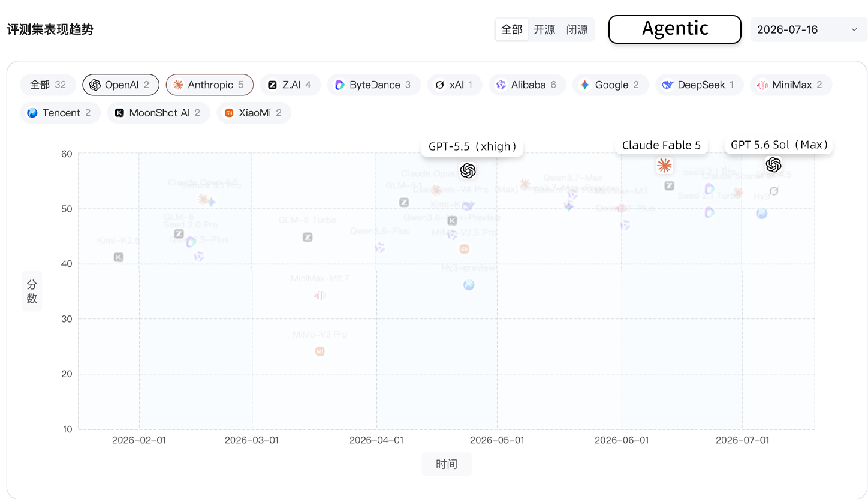
Task: Toggle the OpenAI vendor filter chip
Action: pyautogui.click(x=121, y=85)
